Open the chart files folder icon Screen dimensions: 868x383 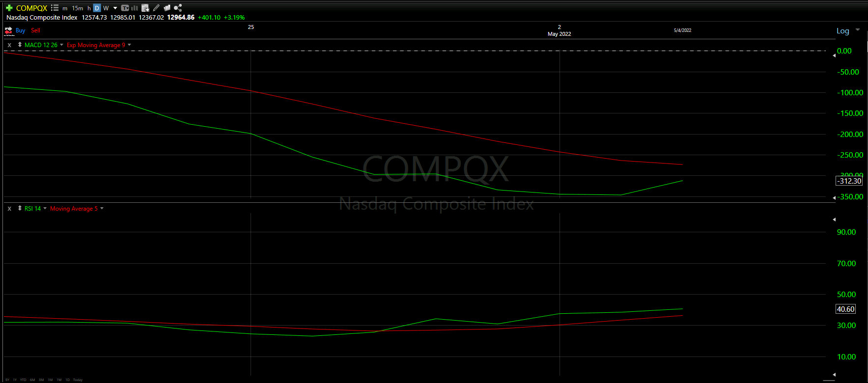coord(167,8)
